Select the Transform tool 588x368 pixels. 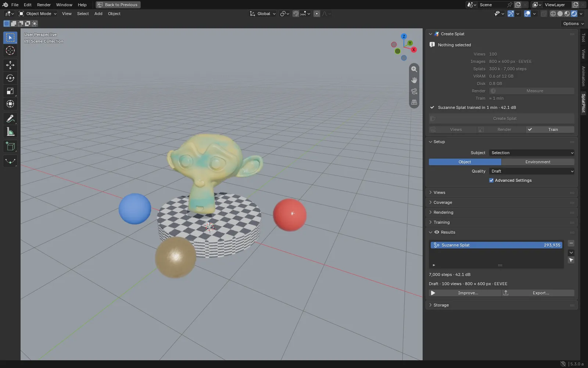tap(10, 104)
